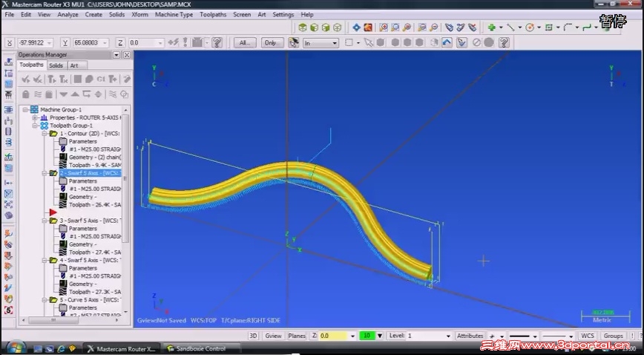The height and width of the screenshot is (355, 644).
Task: Select wireframe view cube icon
Action: click(x=337, y=27)
